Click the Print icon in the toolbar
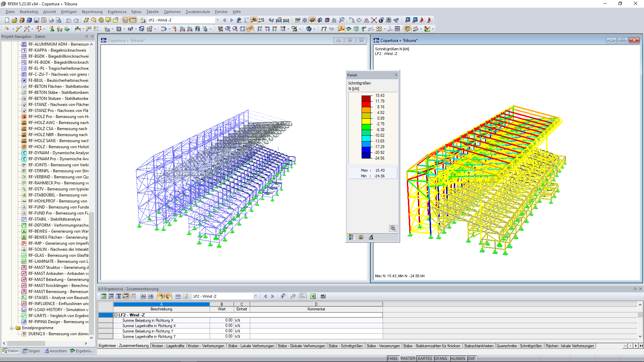This screenshot has height=362, width=644. pyautogui.click(x=51, y=20)
